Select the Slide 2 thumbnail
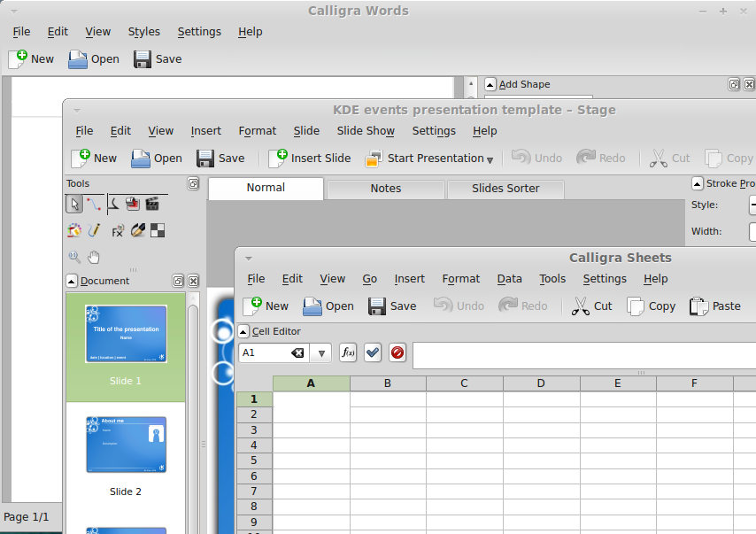Screen dimensions: 756x534 [x=126, y=445]
